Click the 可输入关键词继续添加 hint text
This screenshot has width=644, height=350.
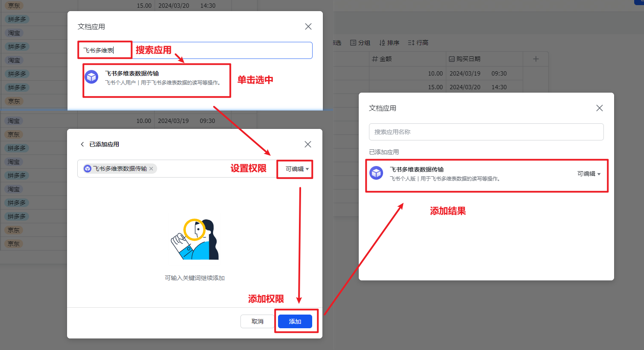[195, 278]
